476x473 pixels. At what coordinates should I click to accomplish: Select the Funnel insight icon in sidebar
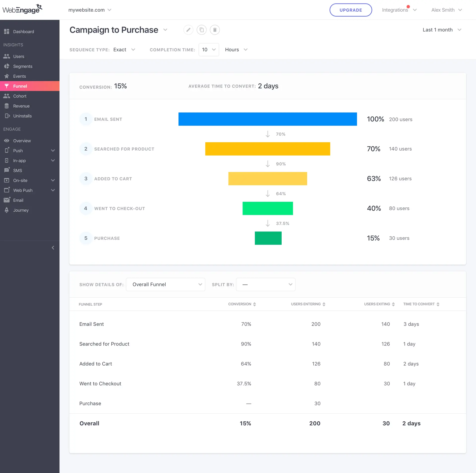tap(7, 86)
